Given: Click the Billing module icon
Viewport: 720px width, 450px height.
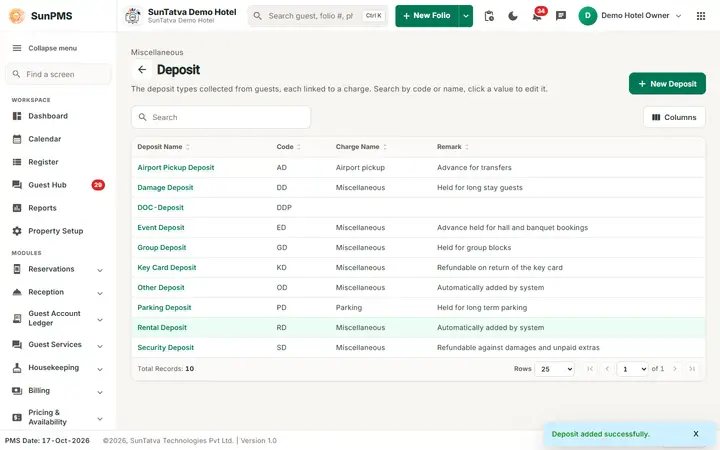Looking at the screenshot, I should [x=17, y=391].
